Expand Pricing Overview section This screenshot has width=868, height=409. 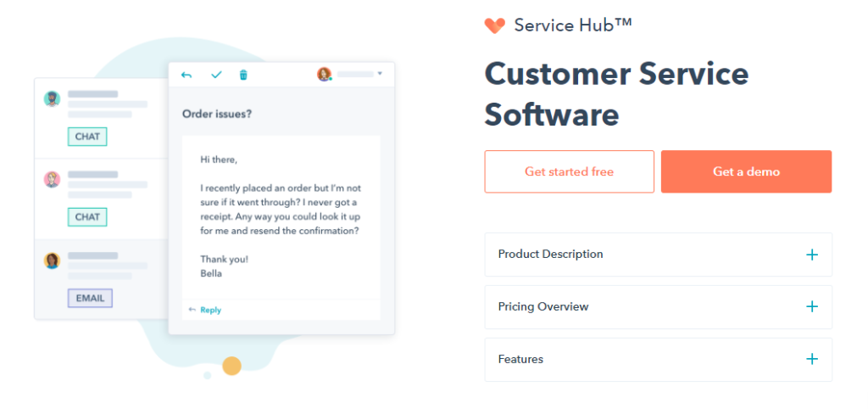click(658, 307)
